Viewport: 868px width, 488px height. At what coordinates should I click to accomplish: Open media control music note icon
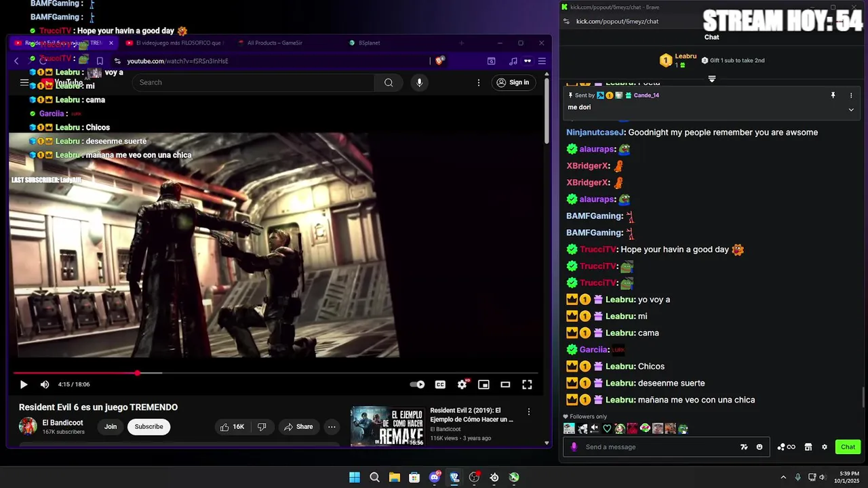(x=513, y=61)
